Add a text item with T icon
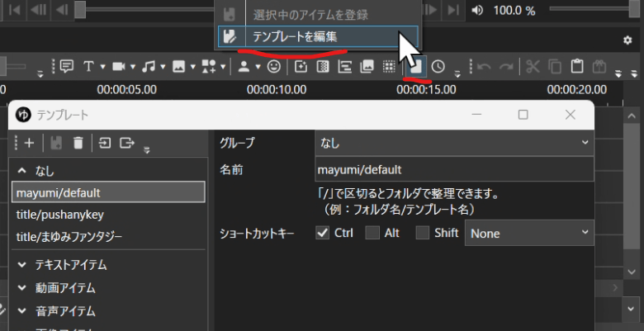The width and height of the screenshot is (644, 331). coord(88,66)
